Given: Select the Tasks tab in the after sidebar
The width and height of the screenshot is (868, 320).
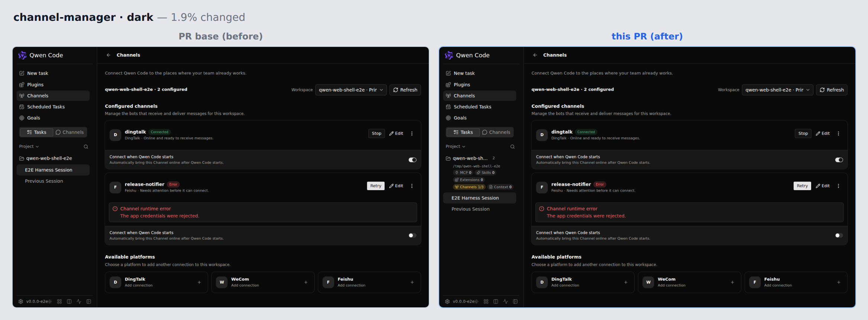Looking at the screenshot, I should pyautogui.click(x=463, y=132).
